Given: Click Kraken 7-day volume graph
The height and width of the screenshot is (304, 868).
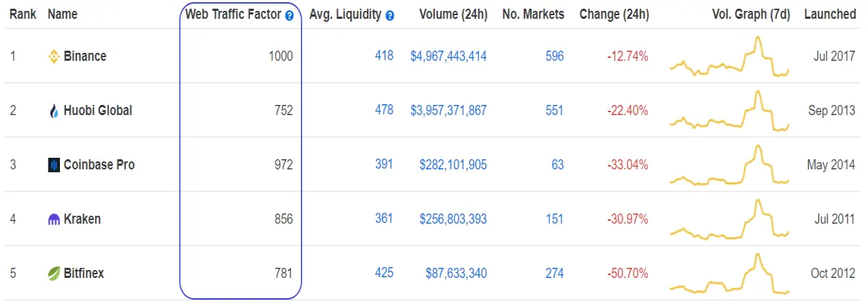Looking at the screenshot, I should (x=730, y=219).
